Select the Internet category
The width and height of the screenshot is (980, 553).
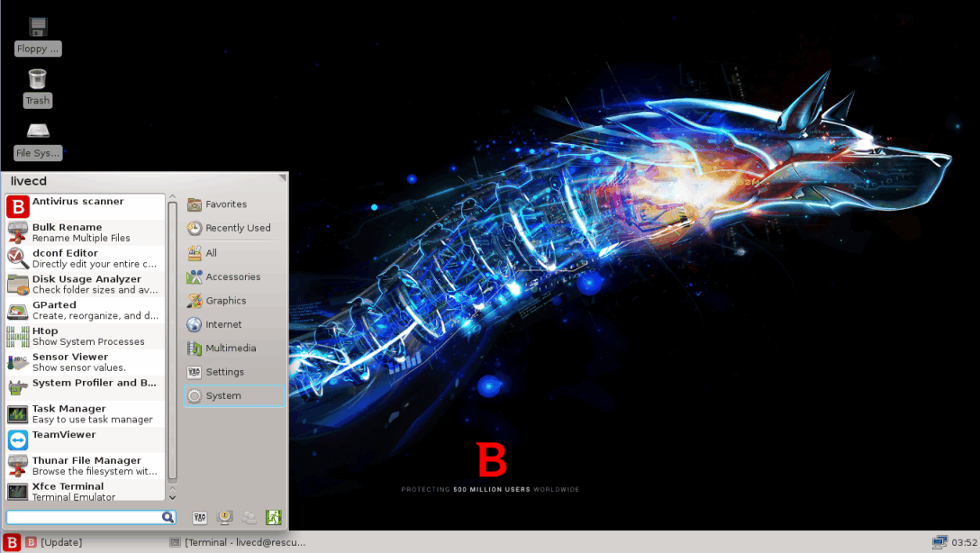[x=234, y=324]
